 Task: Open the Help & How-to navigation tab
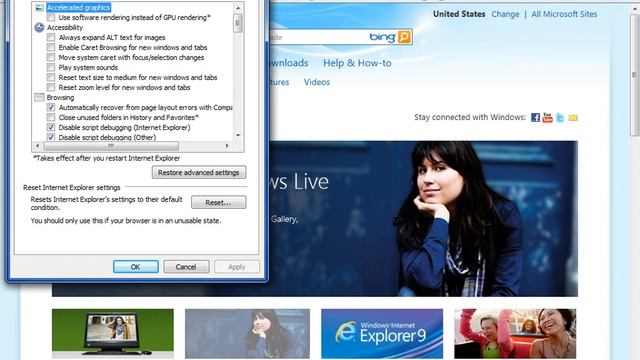[357, 63]
